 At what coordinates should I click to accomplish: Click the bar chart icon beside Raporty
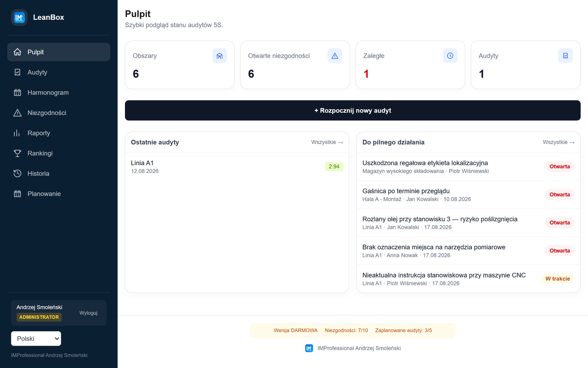click(x=17, y=133)
